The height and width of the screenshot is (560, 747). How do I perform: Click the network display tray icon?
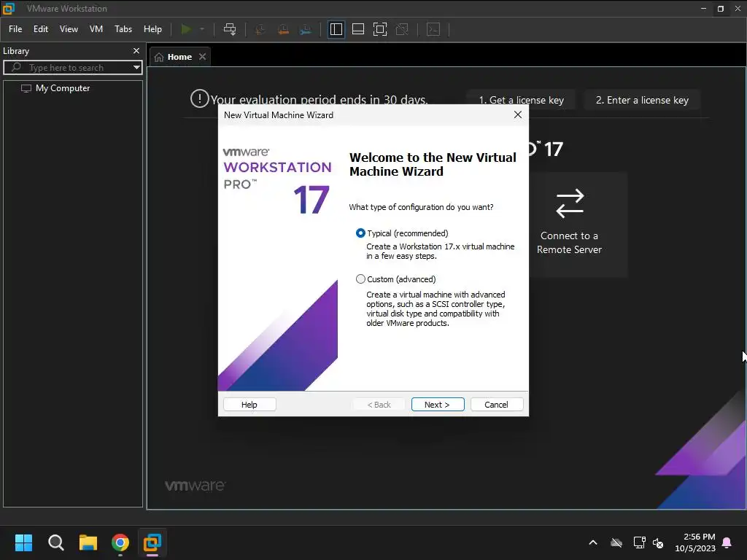pyautogui.click(x=639, y=542)
